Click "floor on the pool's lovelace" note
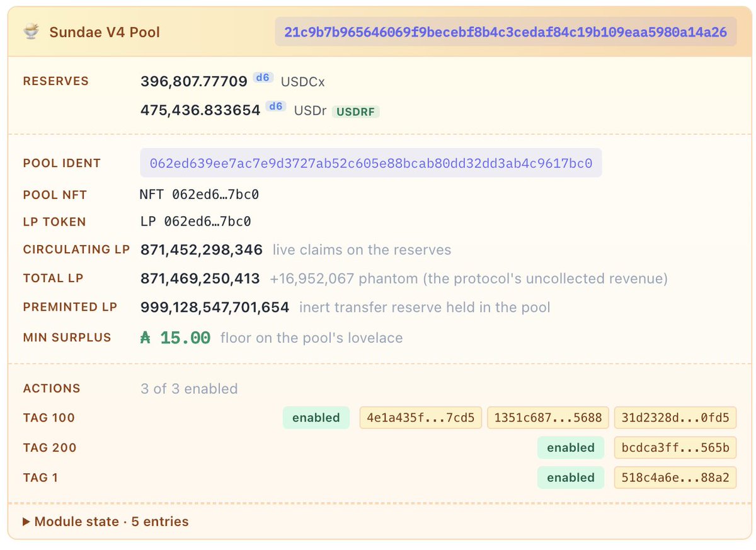This screenshot has height=550, width=756. point(311,338)
